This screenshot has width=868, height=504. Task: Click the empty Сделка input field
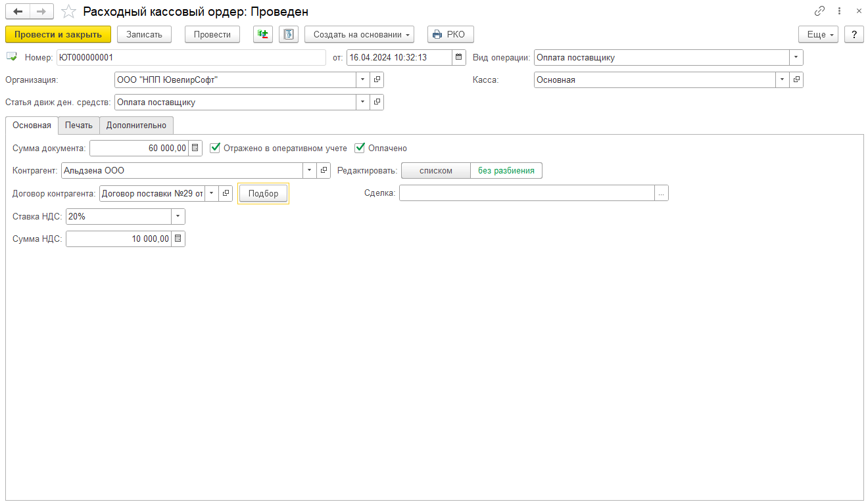(527, 193)
